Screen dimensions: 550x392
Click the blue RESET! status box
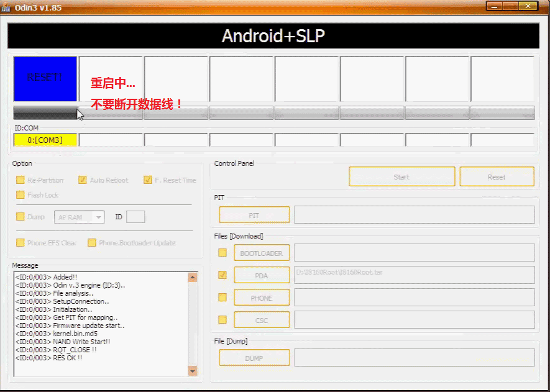(45, 79)
